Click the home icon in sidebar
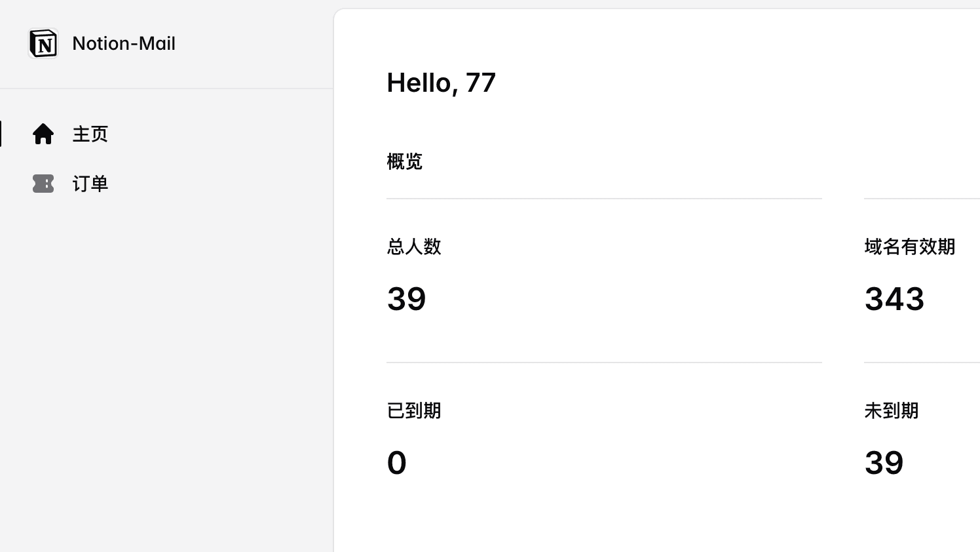Image resolution: width=980 pixels, height=552 pixels. [x=43, y=134]
